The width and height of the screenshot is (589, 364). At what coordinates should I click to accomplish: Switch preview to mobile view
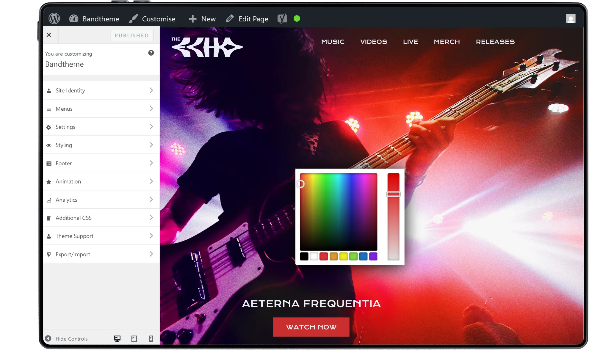click(151, 338)
